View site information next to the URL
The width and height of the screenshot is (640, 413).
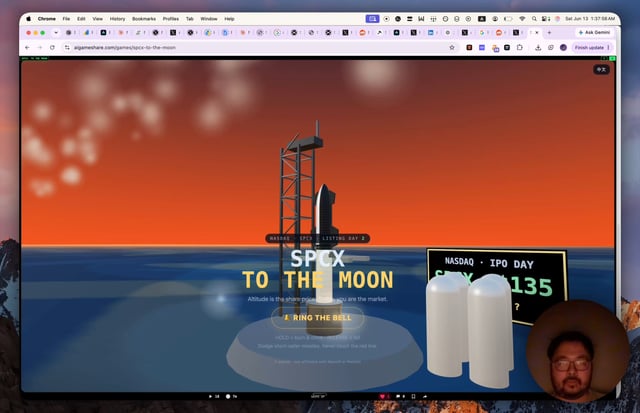(x=67, y=48)
